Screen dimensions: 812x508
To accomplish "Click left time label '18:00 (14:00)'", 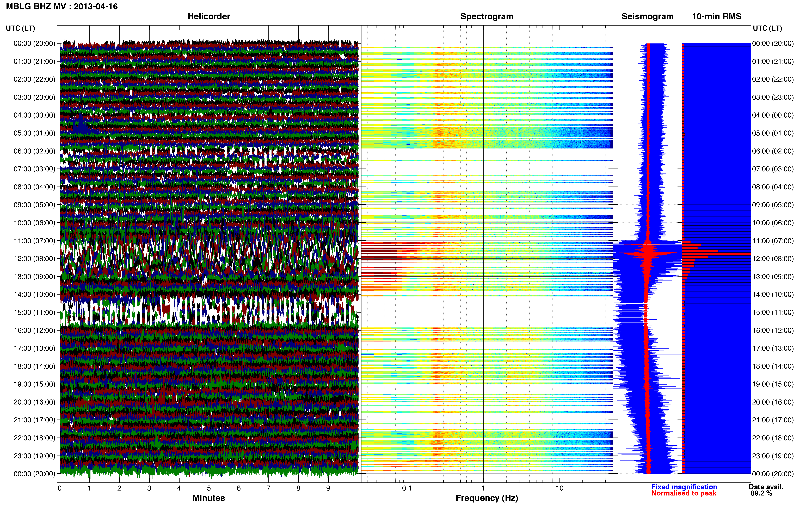I will tap(34, 366).
